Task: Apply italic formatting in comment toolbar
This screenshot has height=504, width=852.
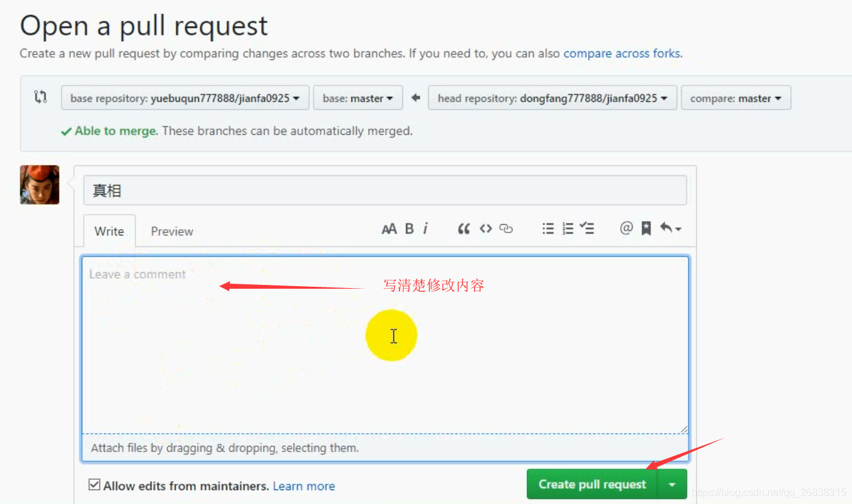Action: point(426,229)
